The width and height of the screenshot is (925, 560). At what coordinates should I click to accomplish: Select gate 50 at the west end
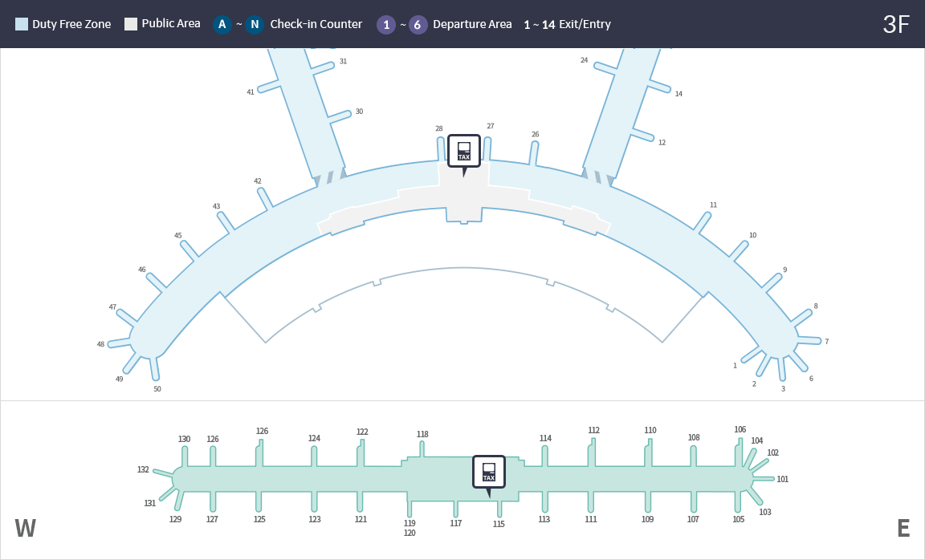157,389
